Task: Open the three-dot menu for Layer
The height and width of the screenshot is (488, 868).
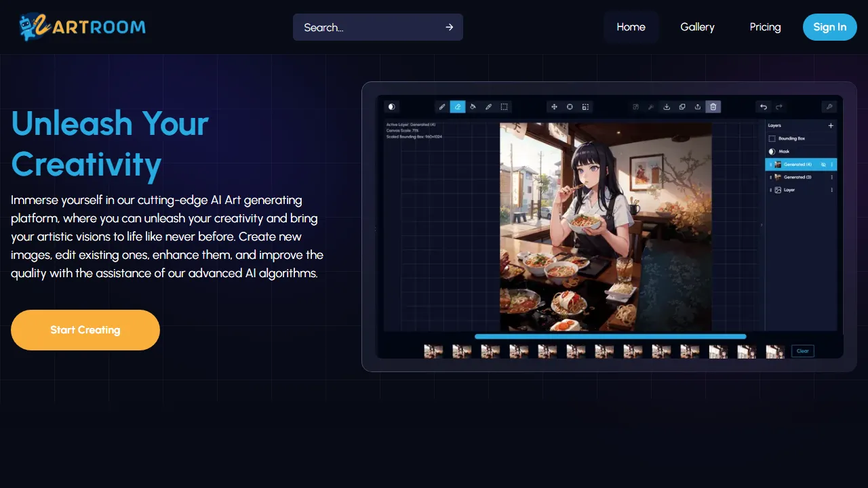Action: click(832, 190)
